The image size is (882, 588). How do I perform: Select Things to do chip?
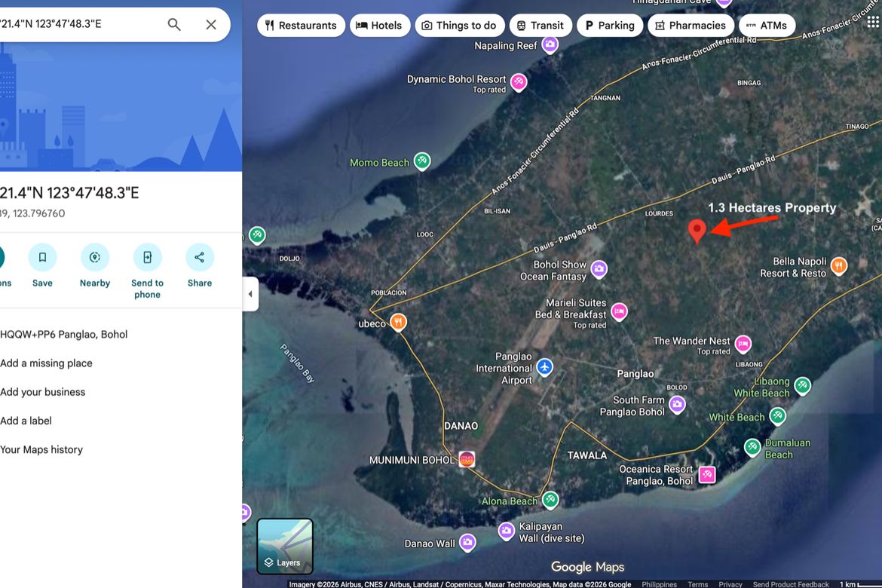[x=460, y=26]
